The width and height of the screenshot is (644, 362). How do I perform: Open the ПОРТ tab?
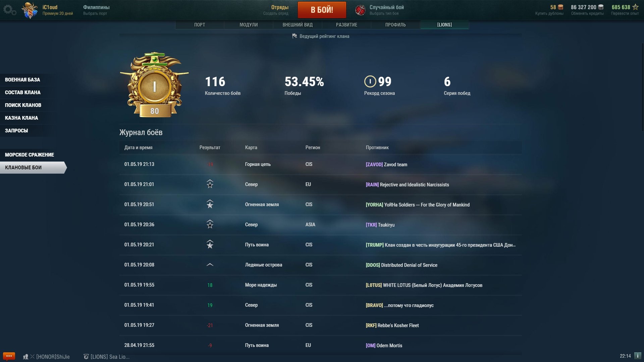click(200, 25)
